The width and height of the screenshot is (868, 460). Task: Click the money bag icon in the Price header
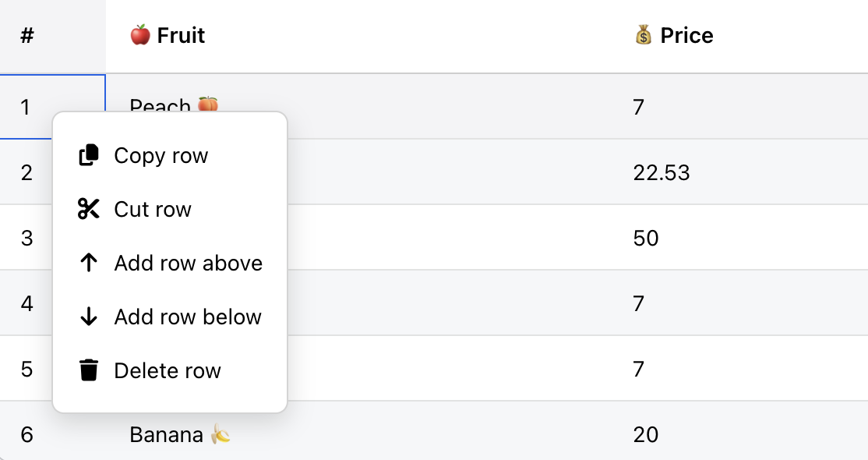(642, 34)
